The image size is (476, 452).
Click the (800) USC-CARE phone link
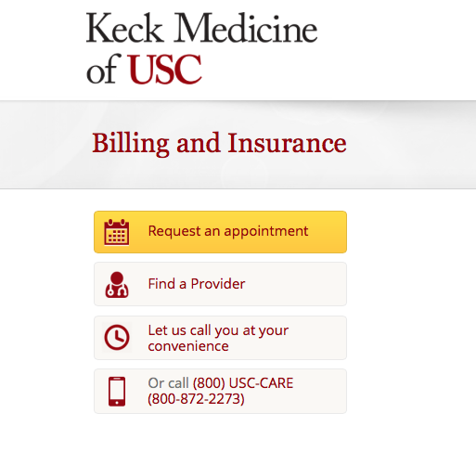(243, 383)
